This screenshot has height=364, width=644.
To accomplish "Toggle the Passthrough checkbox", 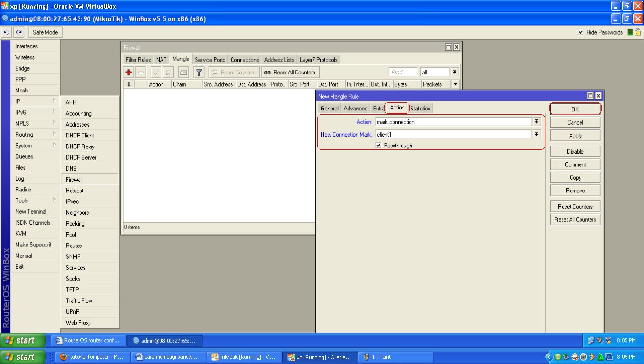I will pos(378,146).
